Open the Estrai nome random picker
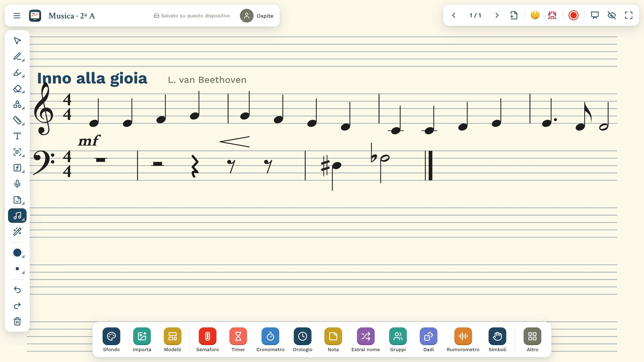This screenshot has height=362, width=644. pos(365,339)
